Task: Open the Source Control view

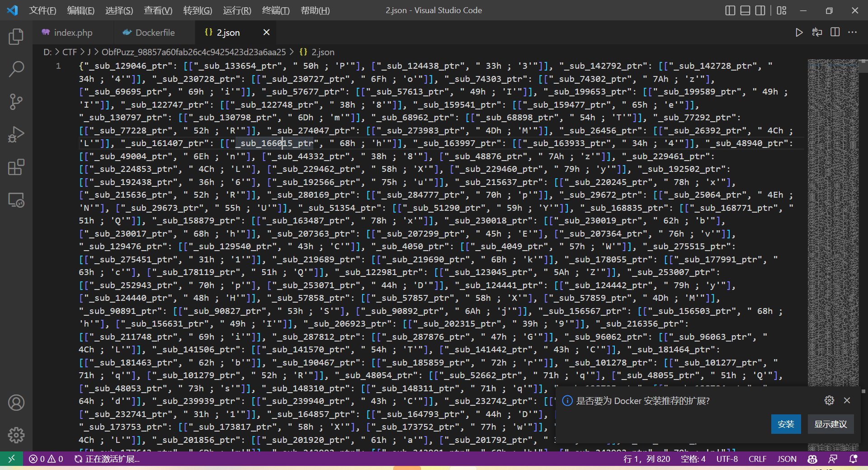Action: pyautogui.click(x=16, y=102)
